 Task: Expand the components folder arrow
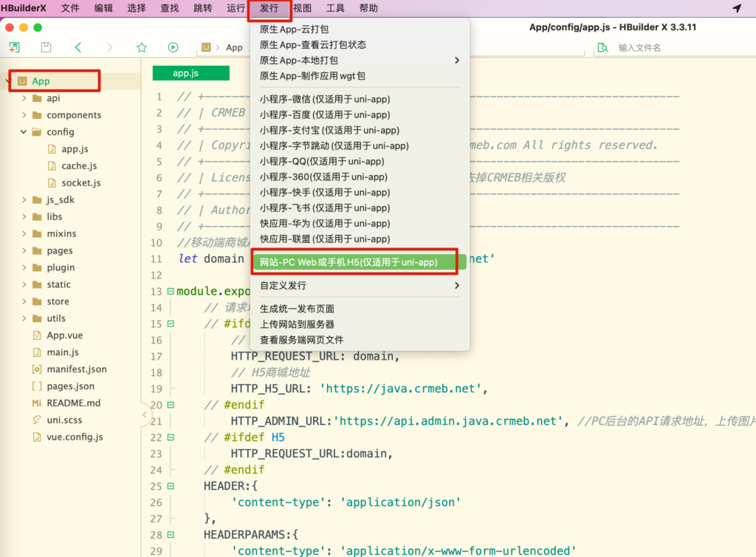click(x=24, y=115)
